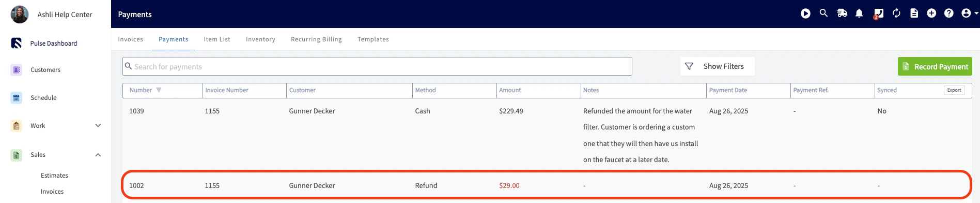Open the document icon in header
This screenshot has height=203, width=980.
(914, 13)
